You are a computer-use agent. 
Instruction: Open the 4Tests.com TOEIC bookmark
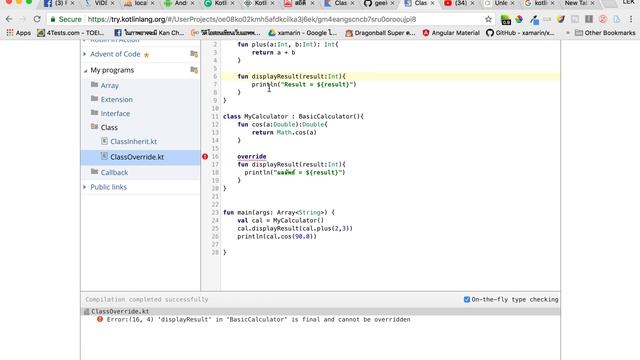[x=71, y=33]
